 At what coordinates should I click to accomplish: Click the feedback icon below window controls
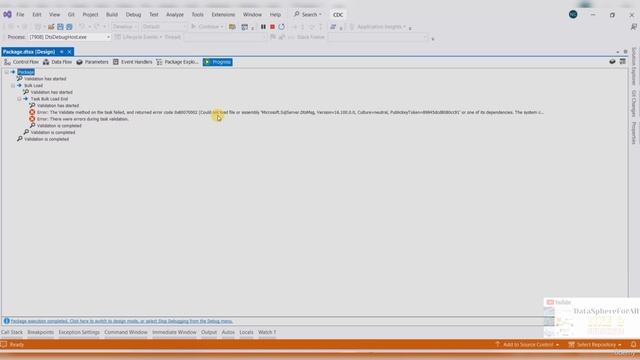(x=633, y=27)
